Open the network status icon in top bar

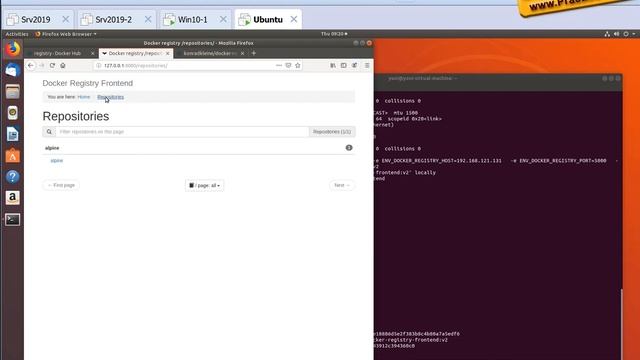[x=607, y=34]
